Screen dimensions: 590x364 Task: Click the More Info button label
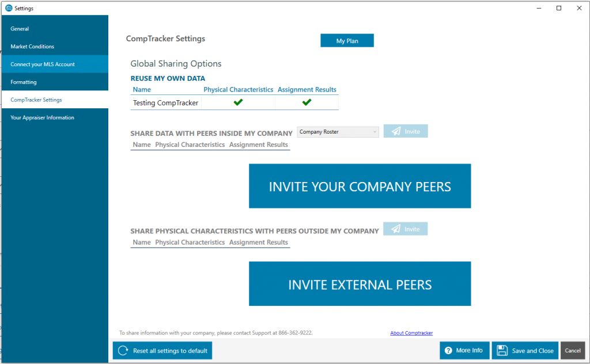tap(469, 350)
